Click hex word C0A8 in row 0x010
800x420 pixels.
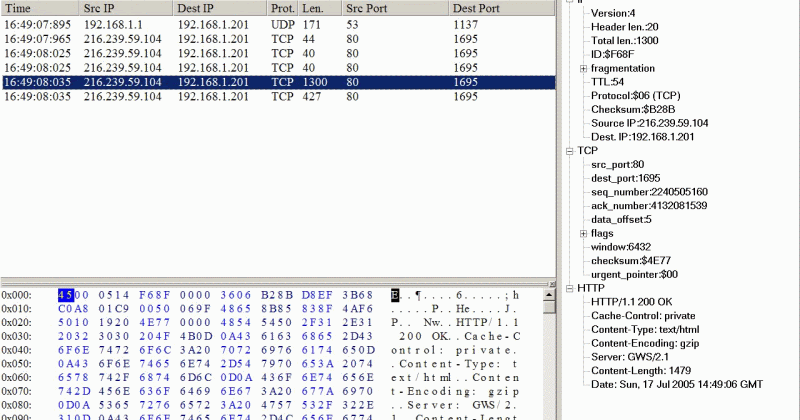(73, 309)
